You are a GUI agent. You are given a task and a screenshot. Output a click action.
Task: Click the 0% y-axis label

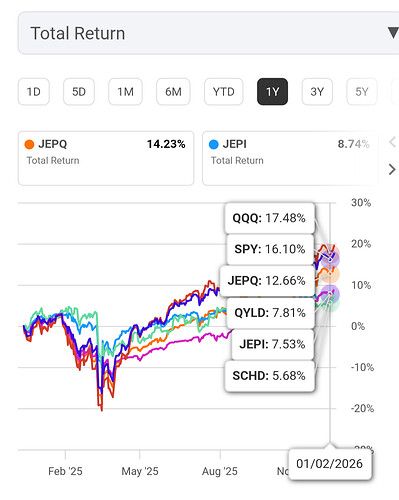[358, 326]
